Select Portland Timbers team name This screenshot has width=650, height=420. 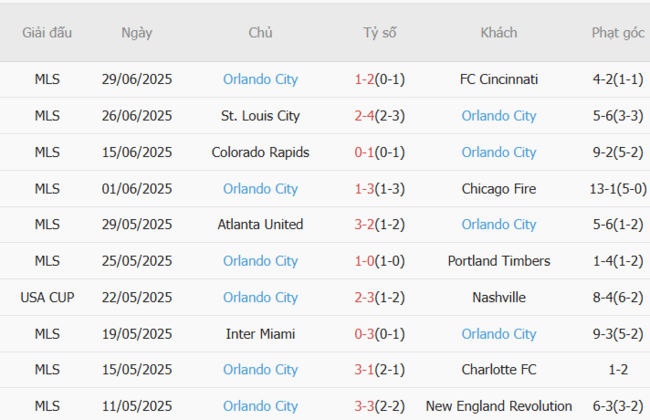[x=498, y=261]
